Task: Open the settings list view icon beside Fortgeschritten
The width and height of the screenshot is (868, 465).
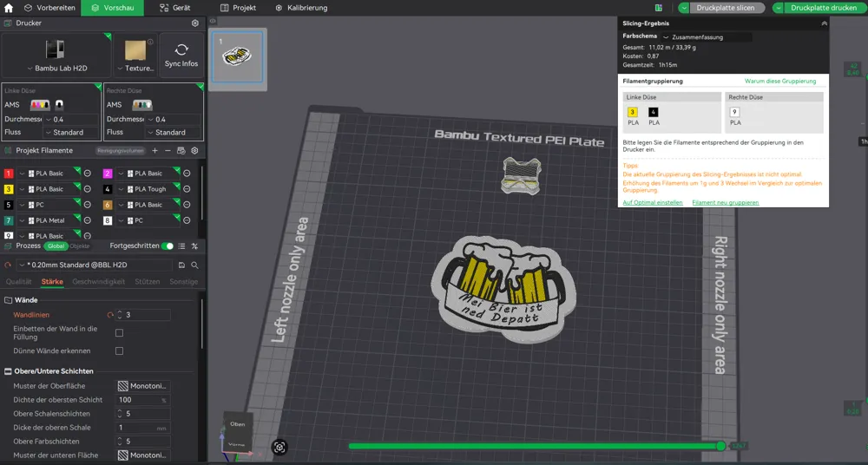Action: (x=181, y=246)
